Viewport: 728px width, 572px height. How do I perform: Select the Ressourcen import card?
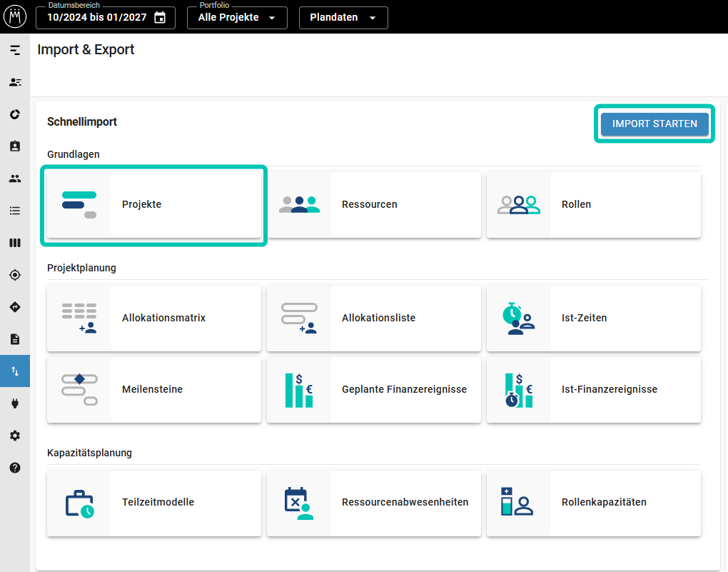click(374, 205)
